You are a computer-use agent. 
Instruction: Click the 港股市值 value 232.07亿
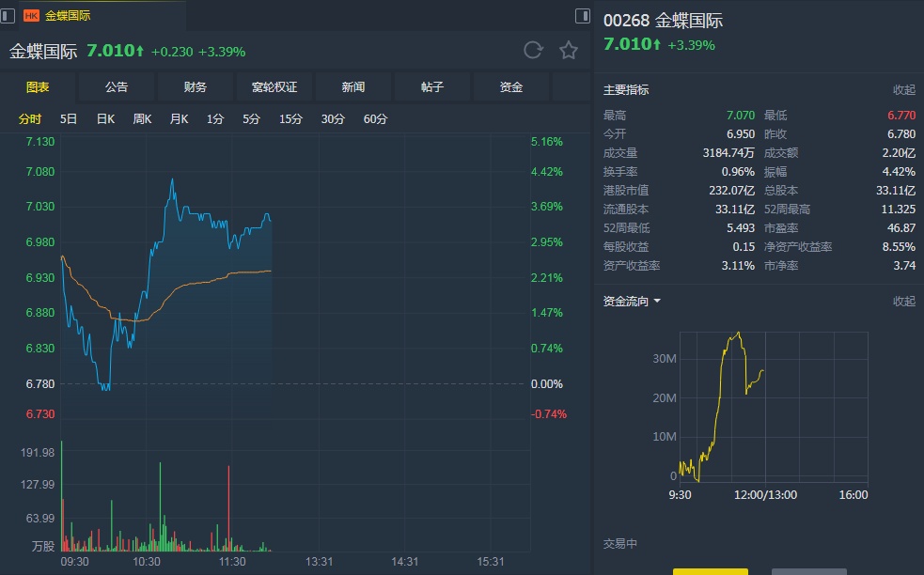pos(731,191)
